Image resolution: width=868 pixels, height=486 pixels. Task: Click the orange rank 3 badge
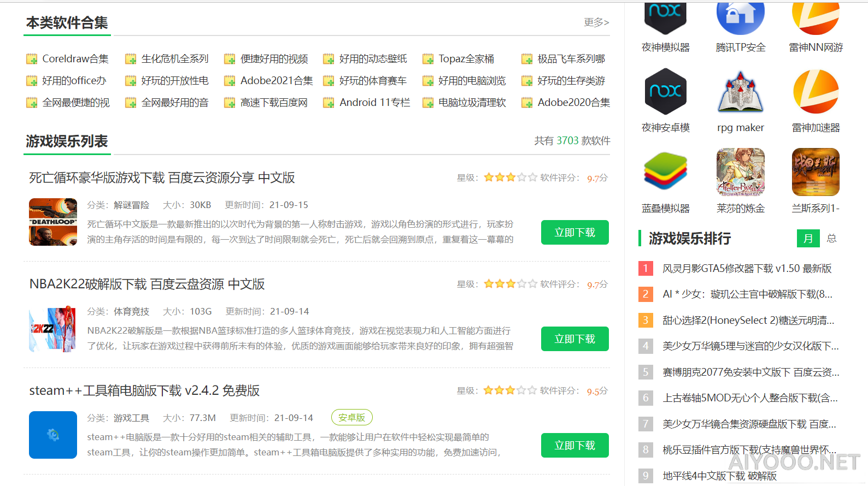point(646,320)
